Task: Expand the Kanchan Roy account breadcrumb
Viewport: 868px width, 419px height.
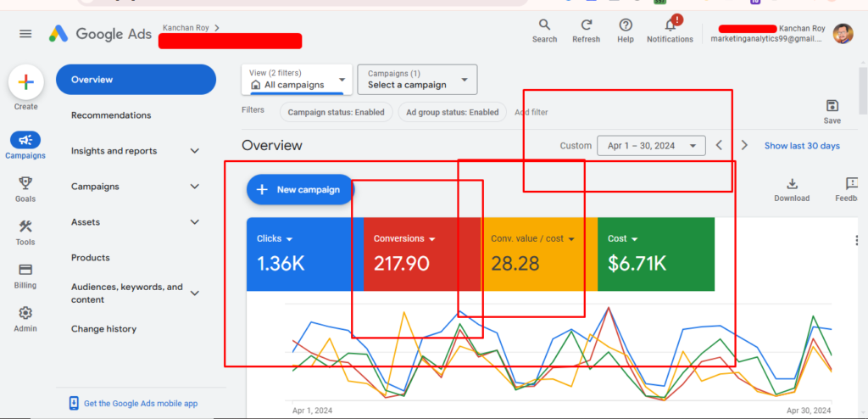Action: [x=191, y=28]
